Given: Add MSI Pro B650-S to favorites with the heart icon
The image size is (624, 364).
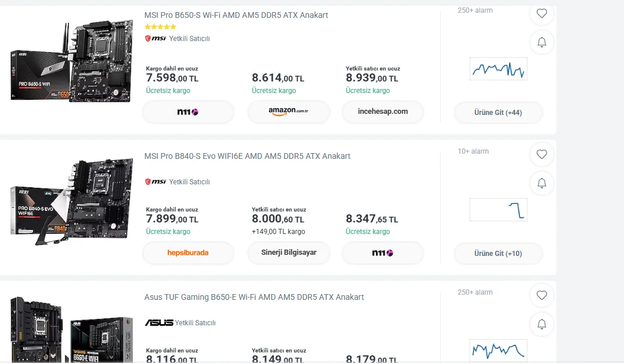Looking at the screenshot, I should tap(542, 13).
